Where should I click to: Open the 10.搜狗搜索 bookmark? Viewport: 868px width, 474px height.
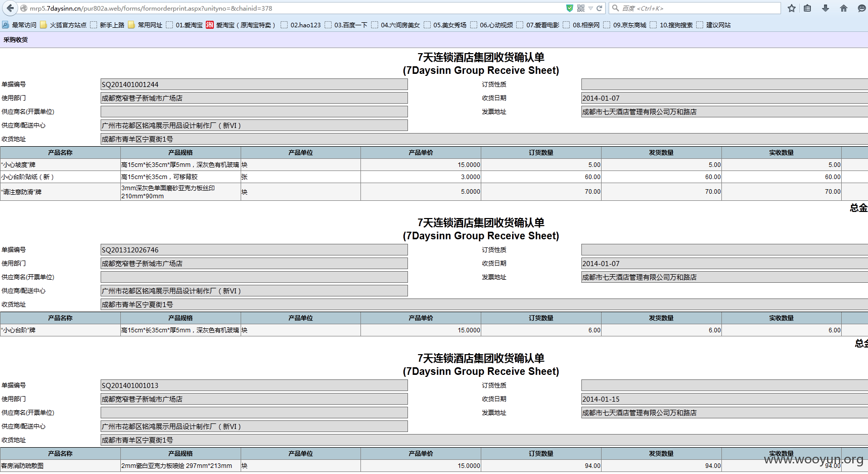[672, 25]
